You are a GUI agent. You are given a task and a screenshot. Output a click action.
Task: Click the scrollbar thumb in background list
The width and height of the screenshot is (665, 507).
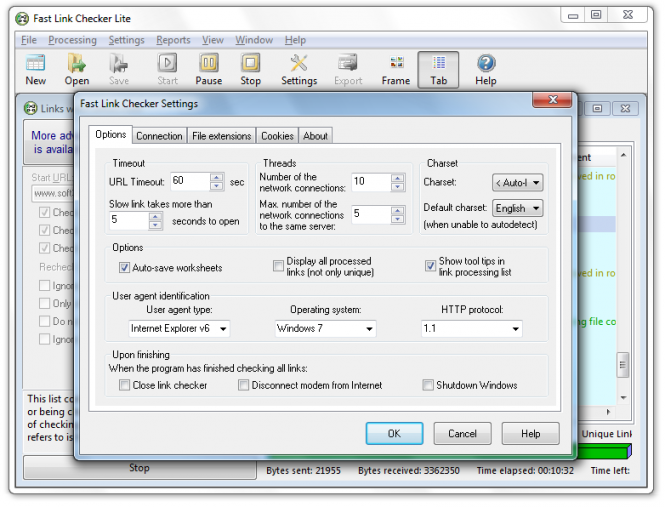click(x=623, y=364)
